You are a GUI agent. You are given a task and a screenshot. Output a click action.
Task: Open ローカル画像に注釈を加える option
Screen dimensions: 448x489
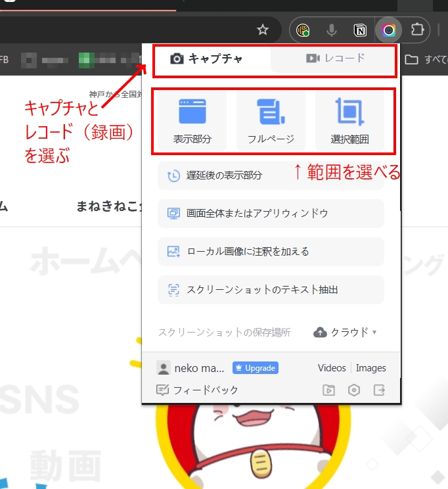pyautogui.click(x=271, y=251)
